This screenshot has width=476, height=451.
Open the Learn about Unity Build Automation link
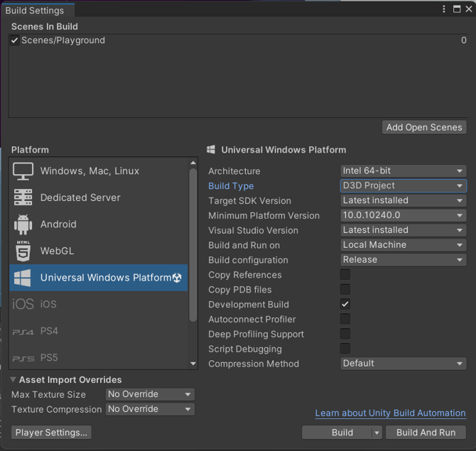tap(390, 413)
